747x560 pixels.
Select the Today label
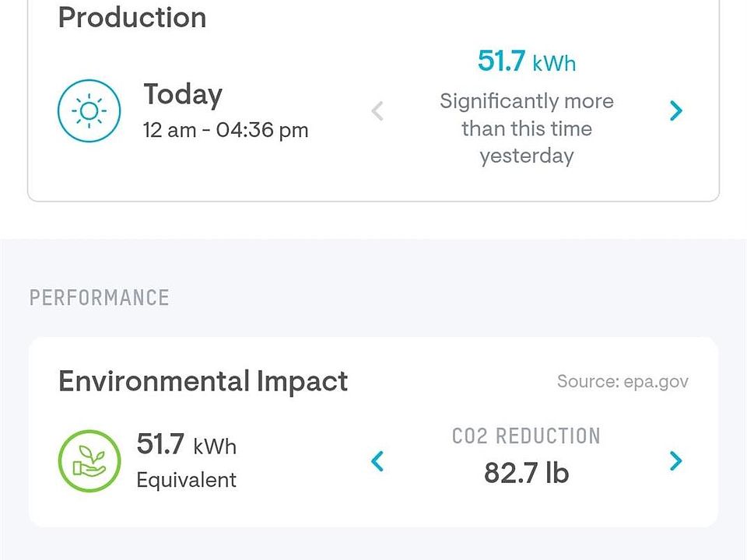[183, 95]
